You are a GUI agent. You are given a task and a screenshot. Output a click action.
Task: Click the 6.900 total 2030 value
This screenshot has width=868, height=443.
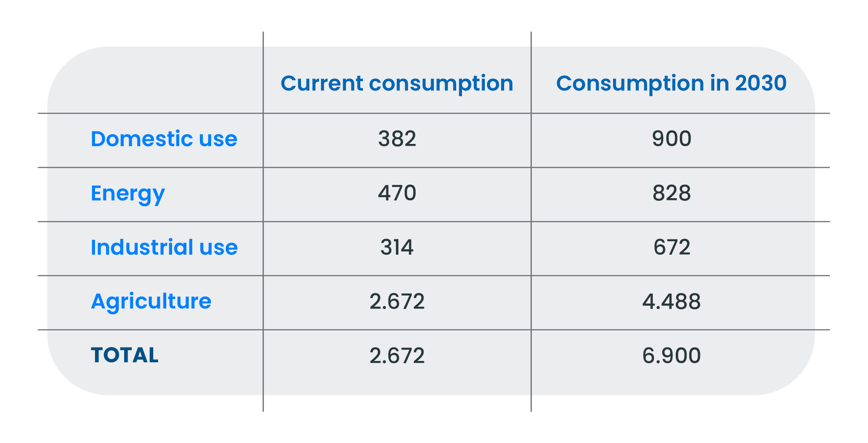[x=671, y=356]
